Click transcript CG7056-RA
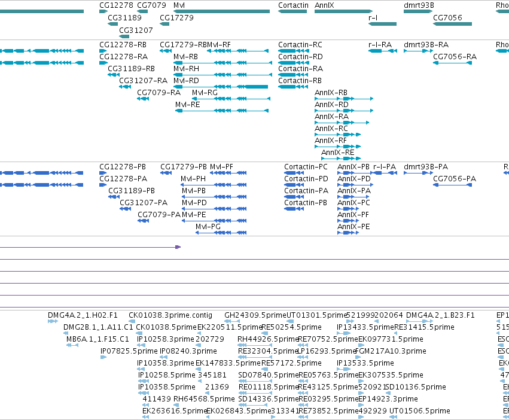 452,63
